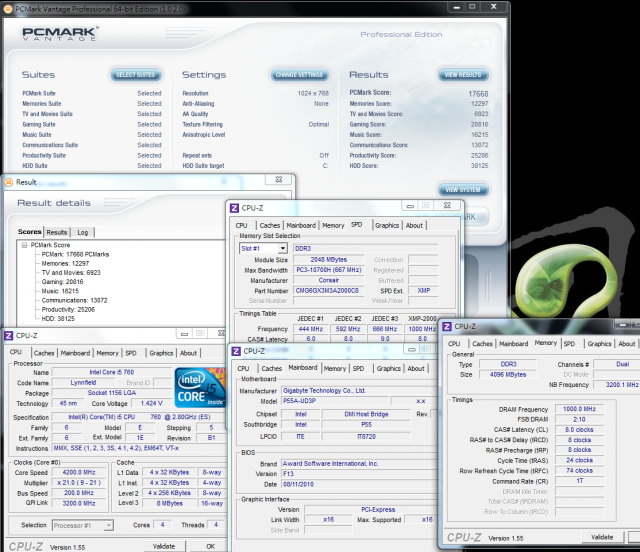Viewport: 640px width, 552px height.
Task: Open About tab in the CPU-Z processor window
Action: [188, 353]
